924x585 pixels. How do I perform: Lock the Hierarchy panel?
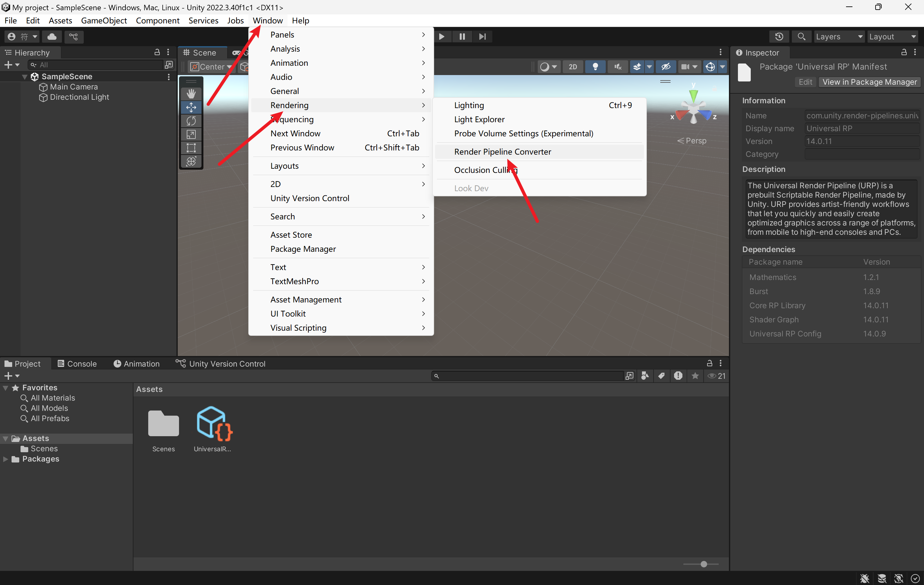(x=157, y=52)
